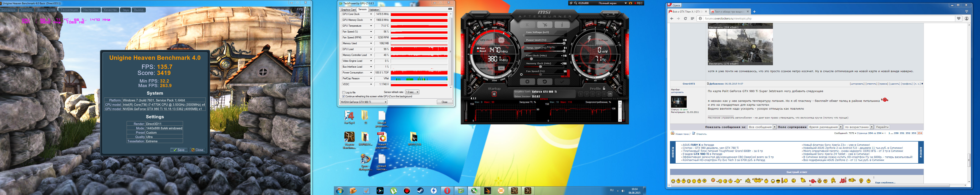Open Steam from the taskbar
Screen dimensions: 980x195
coord(420,190)
